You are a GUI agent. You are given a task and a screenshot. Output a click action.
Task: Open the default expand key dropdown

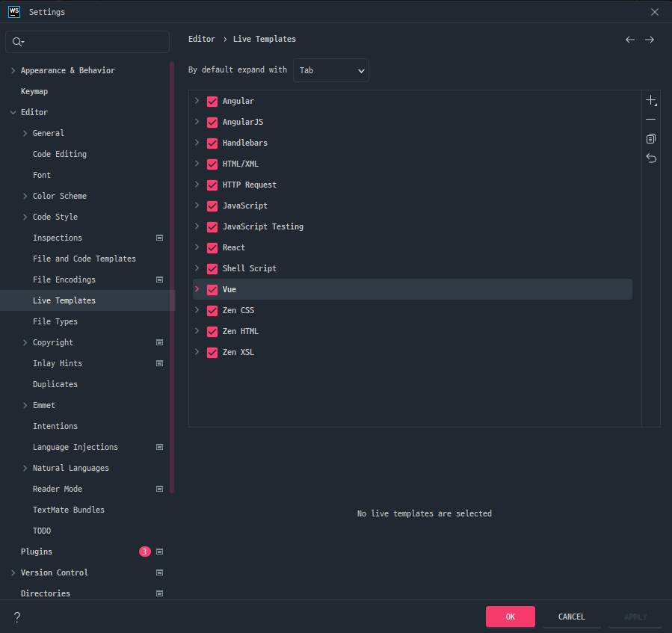point(331,70)
